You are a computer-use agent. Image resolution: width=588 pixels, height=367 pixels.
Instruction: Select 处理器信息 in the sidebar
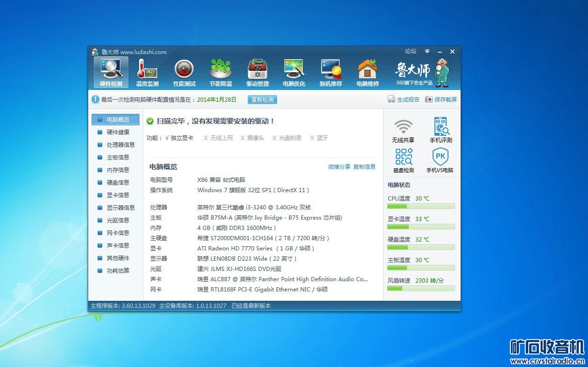tap(115, 145)
